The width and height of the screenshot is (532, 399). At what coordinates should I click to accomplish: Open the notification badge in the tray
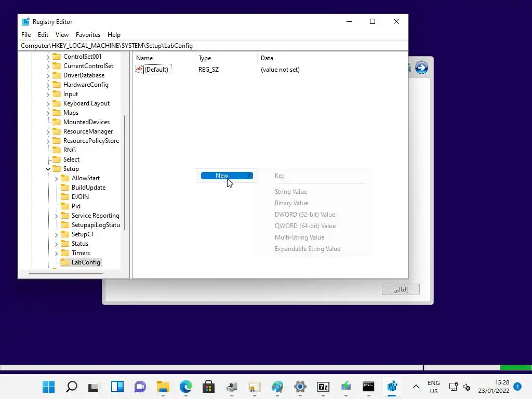click(x=517, y=386)
